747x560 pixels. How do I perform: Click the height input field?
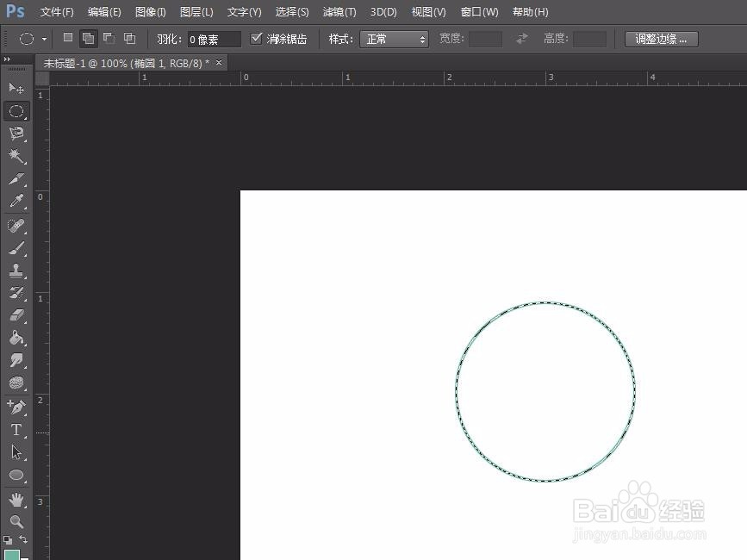coord(590,39)
